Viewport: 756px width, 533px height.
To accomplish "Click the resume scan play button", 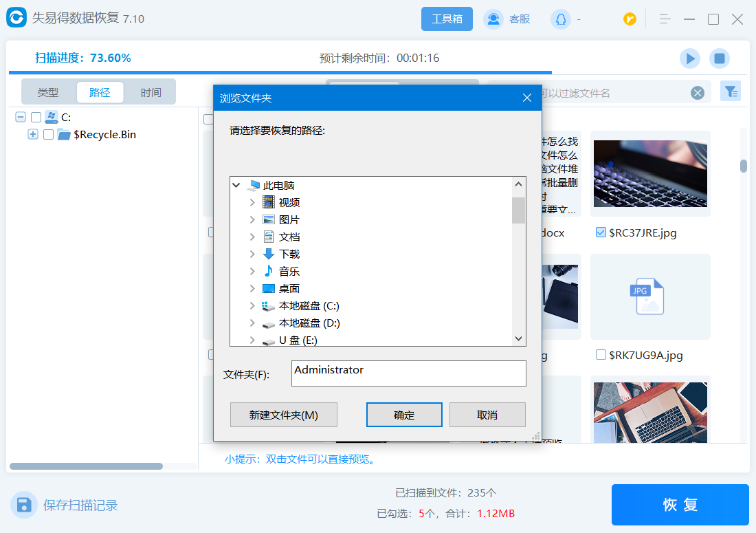I will coord(690,58).
